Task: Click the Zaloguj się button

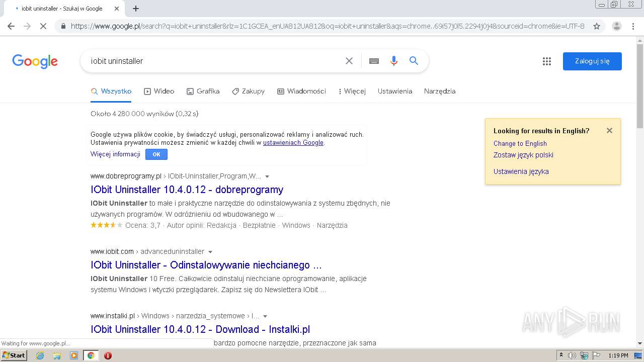Action: [x=592, y=61]
